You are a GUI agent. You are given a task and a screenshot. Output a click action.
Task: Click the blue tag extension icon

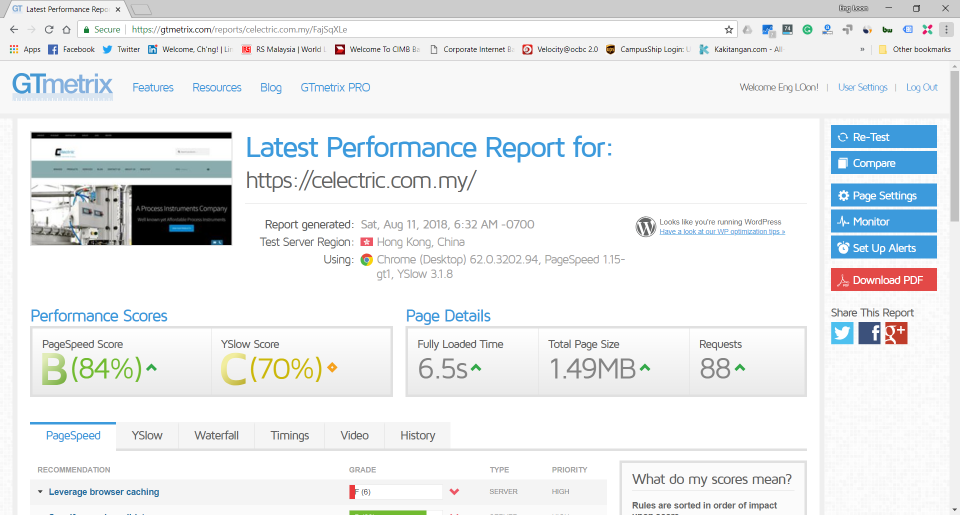908,29
